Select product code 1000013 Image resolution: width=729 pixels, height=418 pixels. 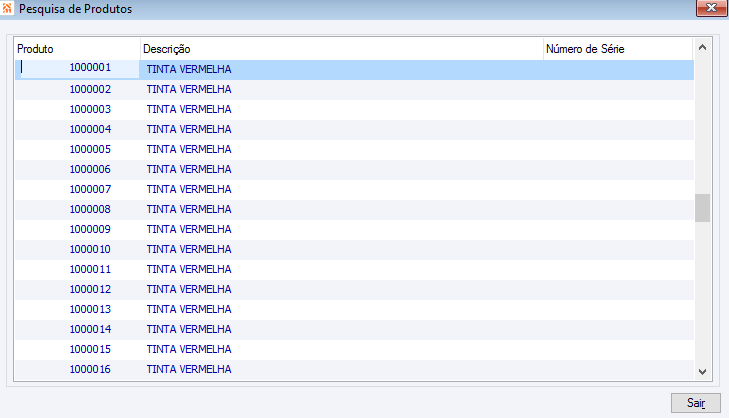[x=90, y=309]
